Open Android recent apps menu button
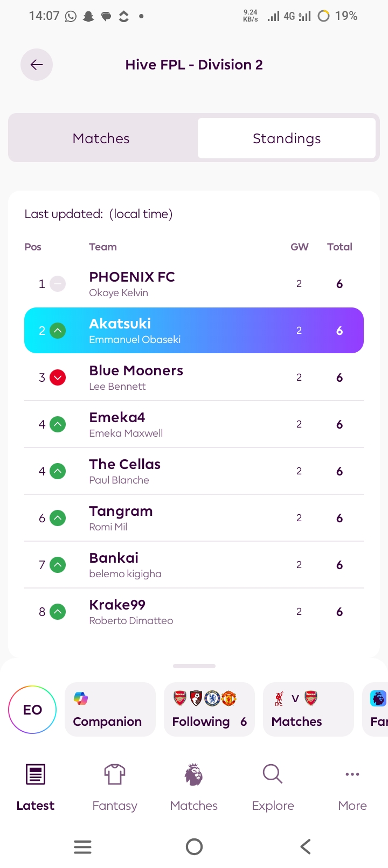 pyautogui.click(x=82, y=846)
